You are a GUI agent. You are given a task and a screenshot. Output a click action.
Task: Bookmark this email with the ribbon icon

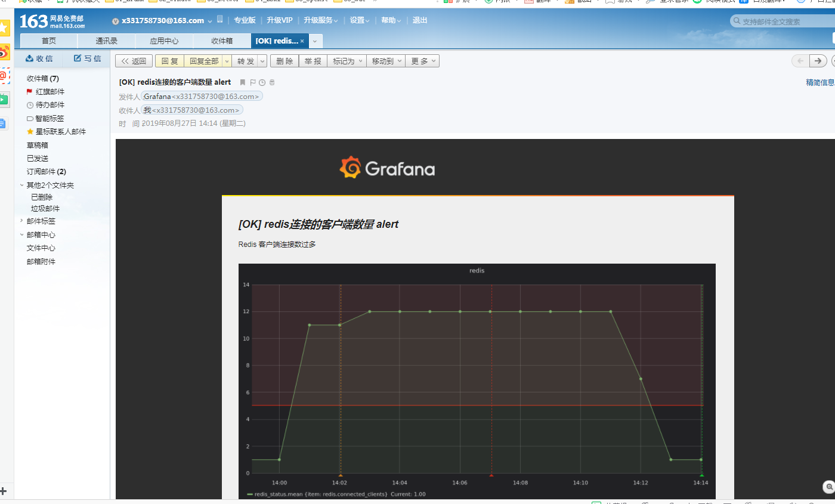point(243,82)
